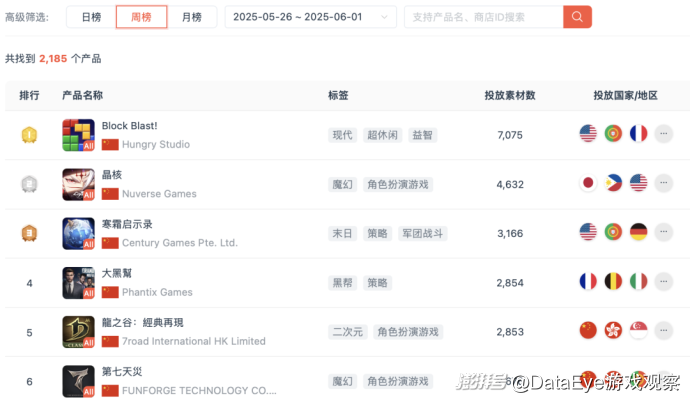Click the 黑帮 tag

click(342, 283)
